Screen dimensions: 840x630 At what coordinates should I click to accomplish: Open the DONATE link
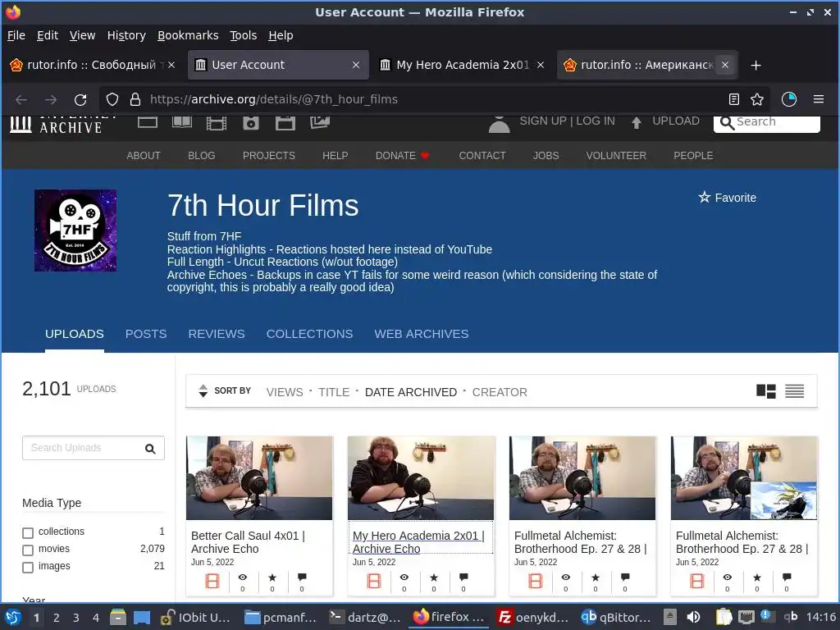click(x=402, y=156)
